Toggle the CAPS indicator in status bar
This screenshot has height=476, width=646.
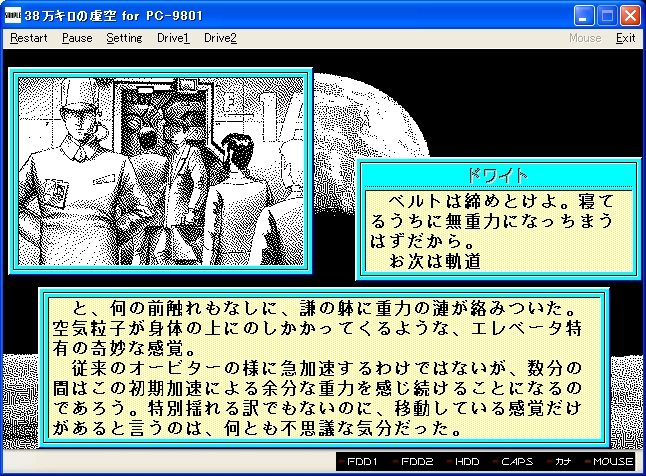(516, 462)
